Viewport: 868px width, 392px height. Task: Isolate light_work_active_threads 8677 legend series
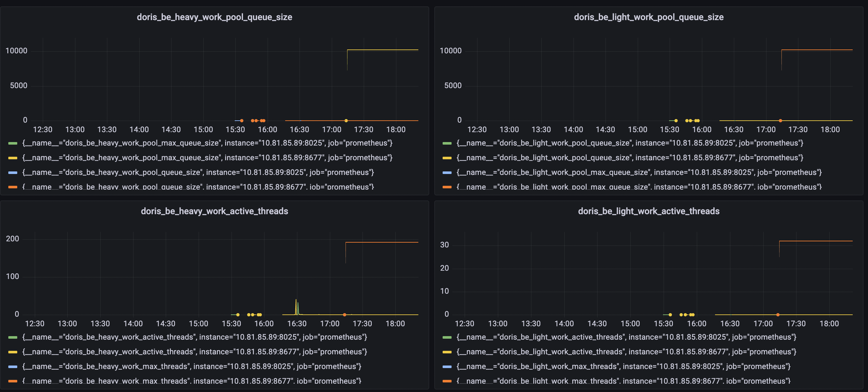pos(626,352)
